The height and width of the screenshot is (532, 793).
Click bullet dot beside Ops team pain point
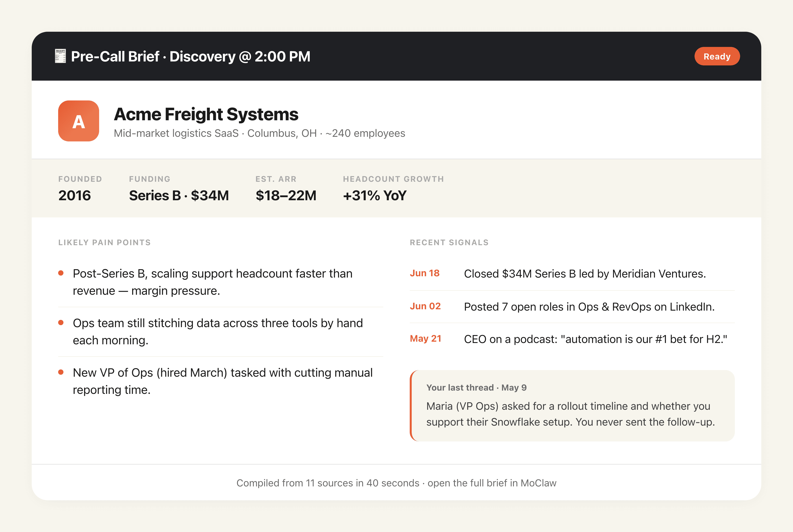61,323
